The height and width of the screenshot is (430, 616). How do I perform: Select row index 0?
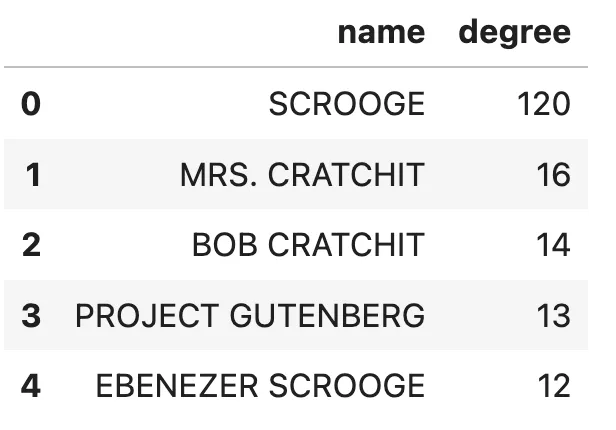31,104
